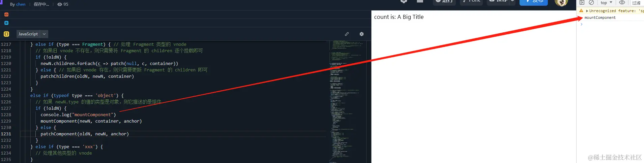Open the HTML panel icon
Viewport: 644px width, 163px height.
tap(6, 14)
